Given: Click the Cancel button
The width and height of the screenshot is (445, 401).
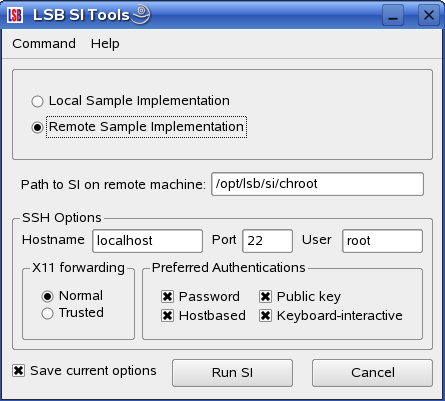Looking at the screenshot, I should pyautogui.click(x=372, y=373).
